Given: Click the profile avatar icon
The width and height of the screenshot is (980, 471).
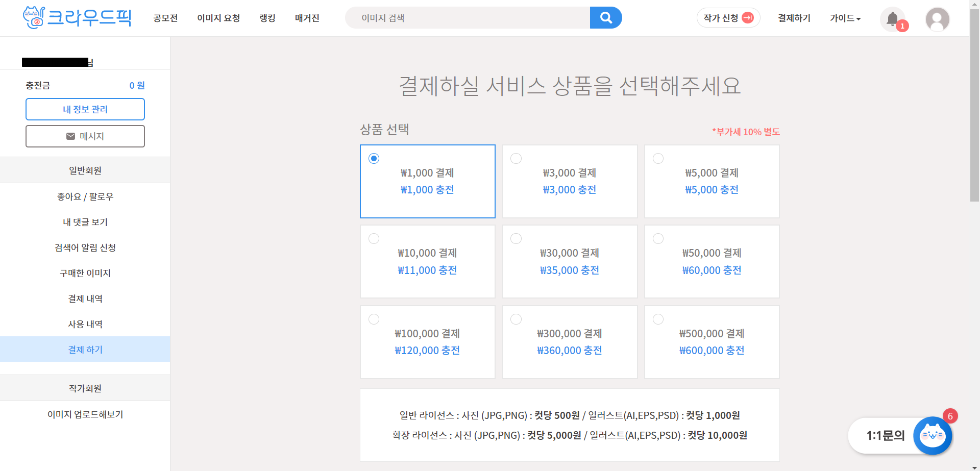Looking at the screenshot, I should click(937, 19).
